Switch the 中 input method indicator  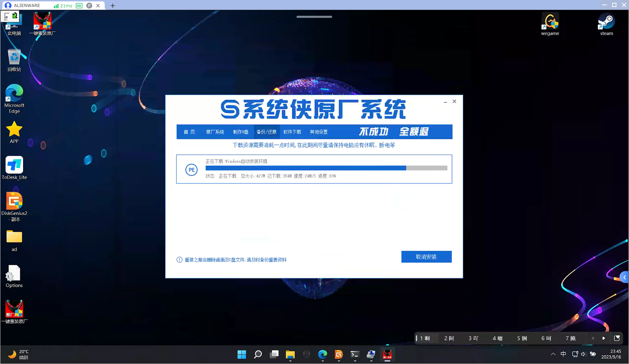pyautogui.click(x=563, y=354)
